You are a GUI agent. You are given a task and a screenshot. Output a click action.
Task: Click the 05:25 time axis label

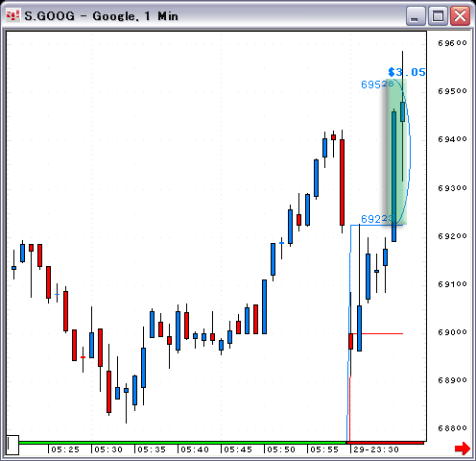coord(65,449)
